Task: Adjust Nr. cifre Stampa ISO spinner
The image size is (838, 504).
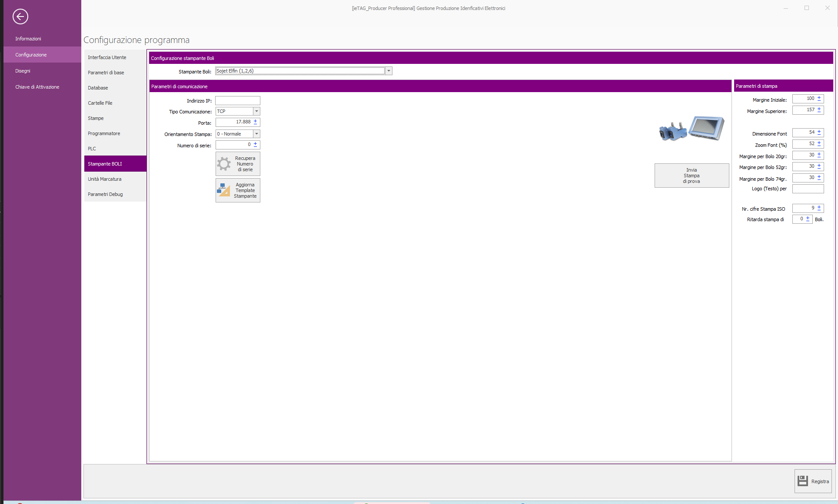Action: [x=819, y=208]
